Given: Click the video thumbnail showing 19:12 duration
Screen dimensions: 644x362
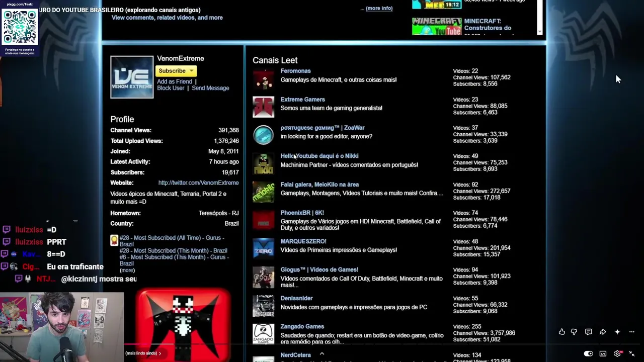Looking at the screenshot, I should 437,5.
